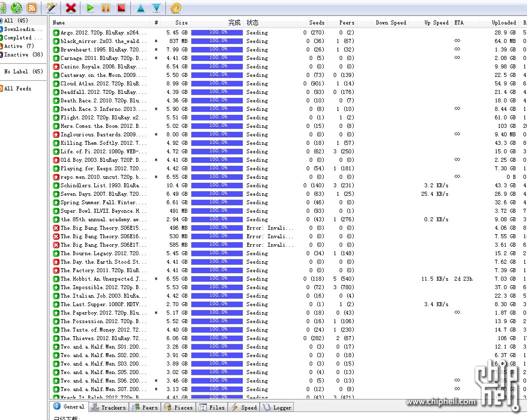The image size is (527, 420).
Task: Sort by the Size column header
Action: pyautogui.click(x=176, y=22)
